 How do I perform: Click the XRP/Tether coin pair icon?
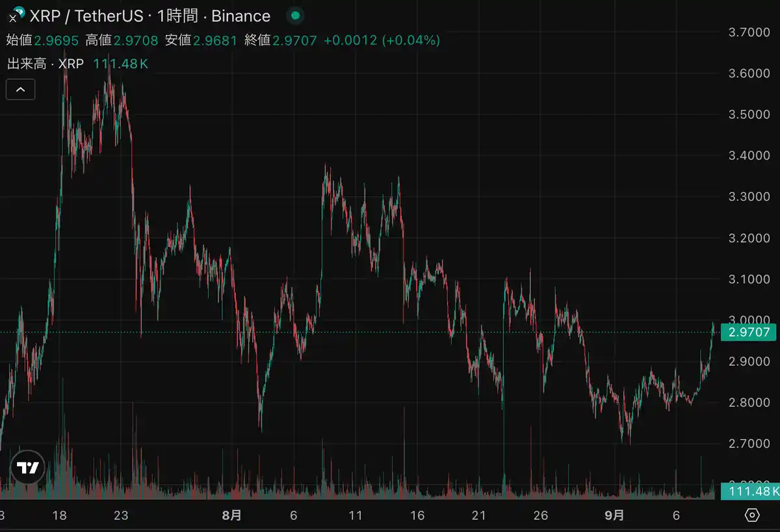16,14
